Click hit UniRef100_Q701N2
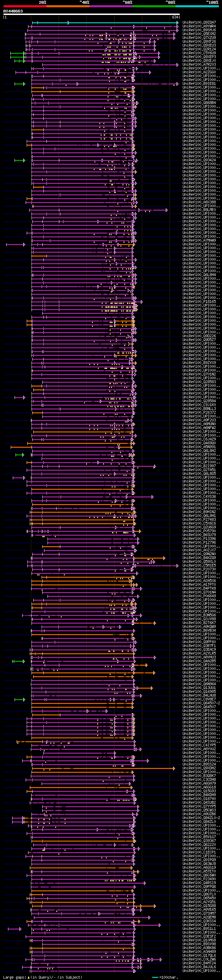Screen dimensions: 222x980 point(199,374)
